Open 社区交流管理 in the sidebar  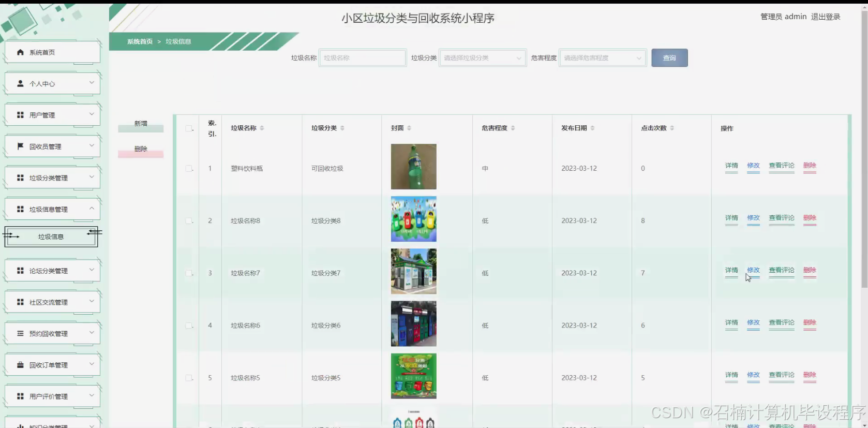tap(52, 302)
